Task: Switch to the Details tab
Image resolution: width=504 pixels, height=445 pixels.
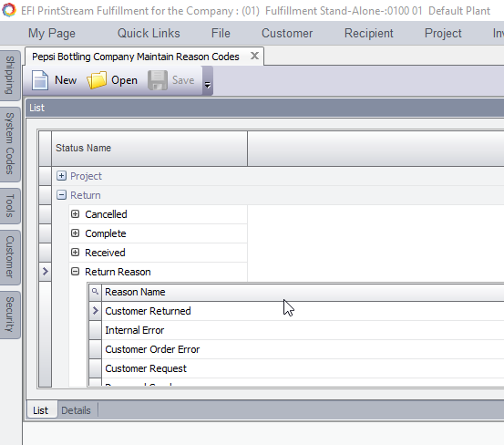Action: [x=76, y=410]
